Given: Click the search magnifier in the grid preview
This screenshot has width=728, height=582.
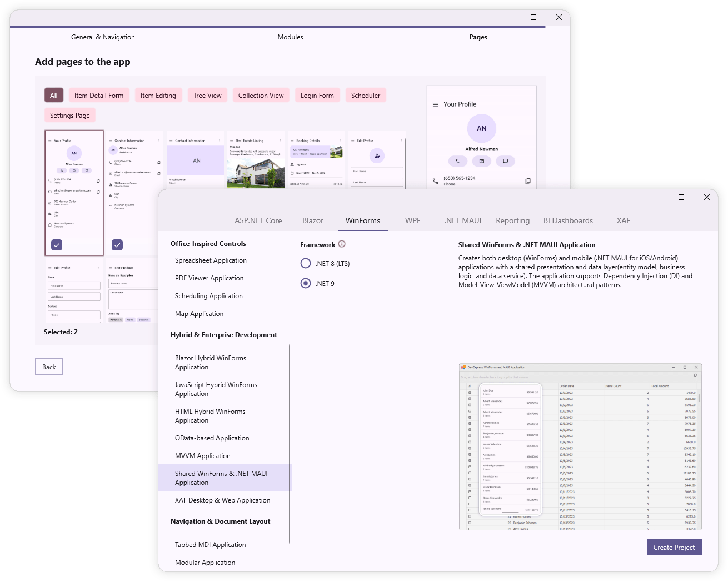Looking at the screenshot, I should pos(694,375).
